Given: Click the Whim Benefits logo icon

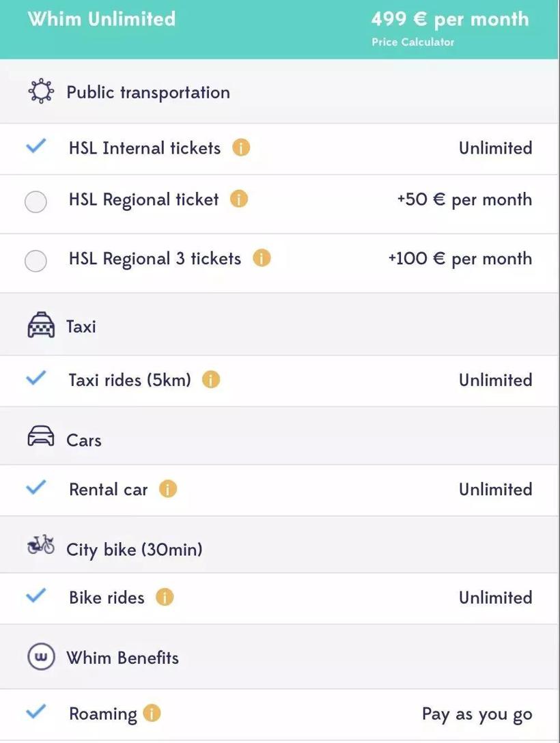Looking at the screenshot, I should pyautogui.click(x=41, y=657).
